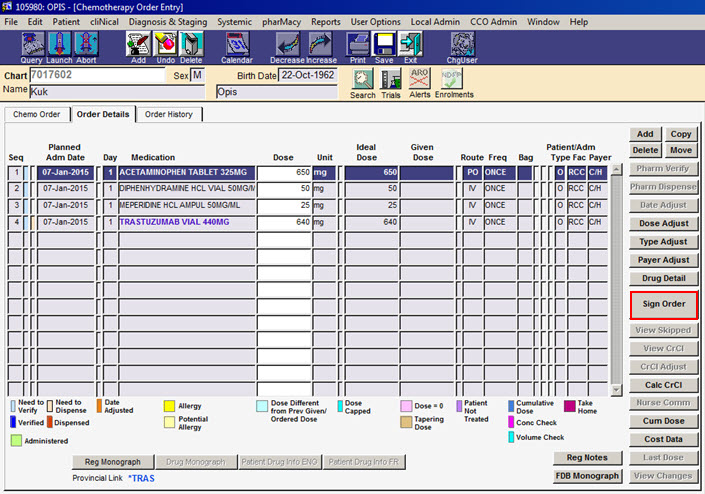This screenshot has width=705, height=494.
Task: Open the Reg Monograph button
Action: coord(113,462)
